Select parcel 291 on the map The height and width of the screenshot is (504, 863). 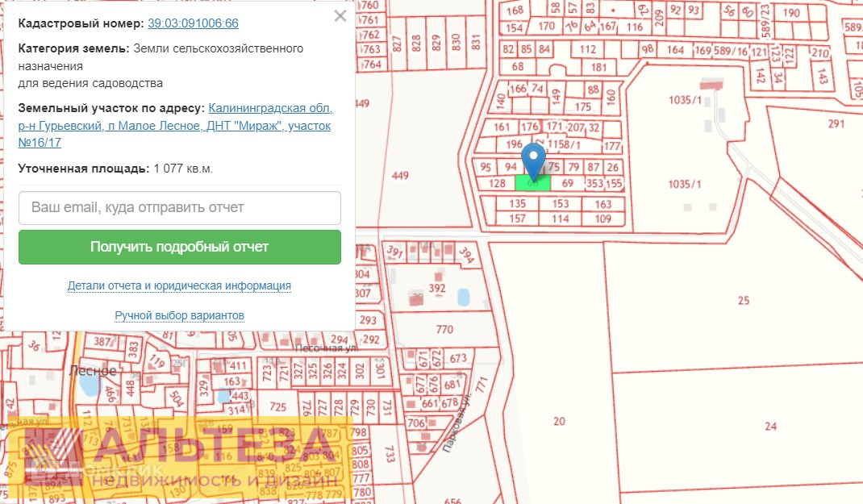[x=836, y=124]
